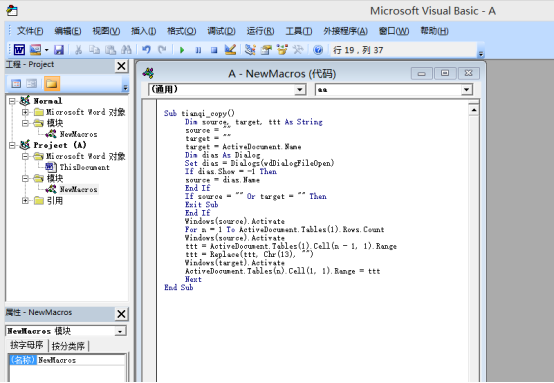Viewport: 554px width, 383px height.
Task: Open the Object Browser toolbar icon
Action: pos(282,50)
